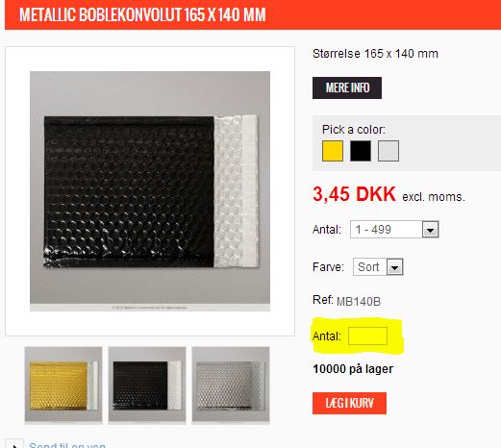The height and width of the screenshot is (448, 501).
Task: Click the MERE INFO button
Action: [x=347, y=87]
